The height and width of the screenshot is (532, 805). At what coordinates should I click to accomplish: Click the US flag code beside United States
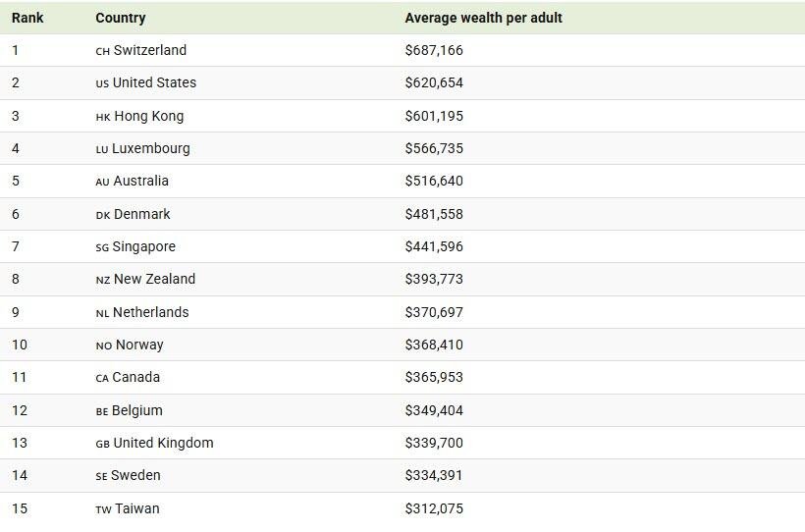(x=102, y=83)
